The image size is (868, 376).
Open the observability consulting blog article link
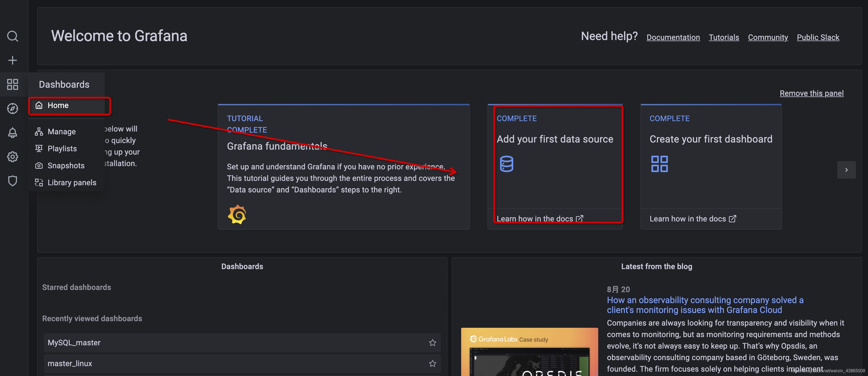click(705, 305)
